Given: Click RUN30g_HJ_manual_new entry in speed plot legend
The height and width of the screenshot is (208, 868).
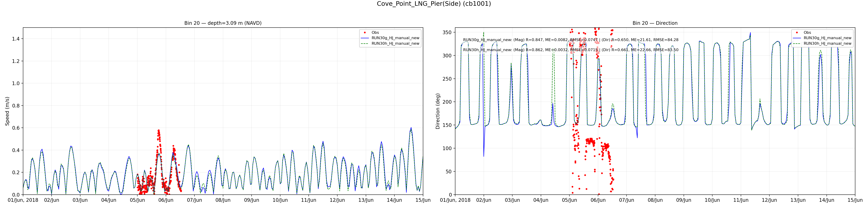Looking at the screenshot, I should tap(395, 38).
